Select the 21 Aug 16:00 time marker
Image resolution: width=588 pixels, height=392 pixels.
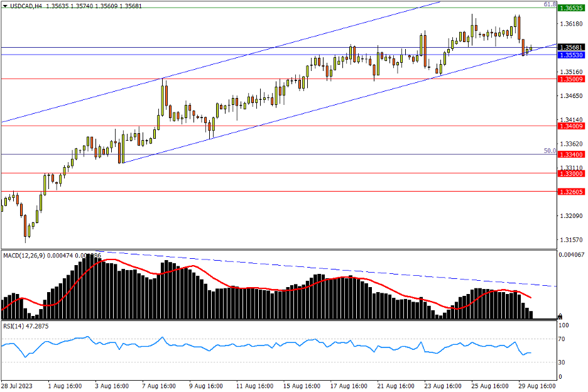[x=396, y=386]
